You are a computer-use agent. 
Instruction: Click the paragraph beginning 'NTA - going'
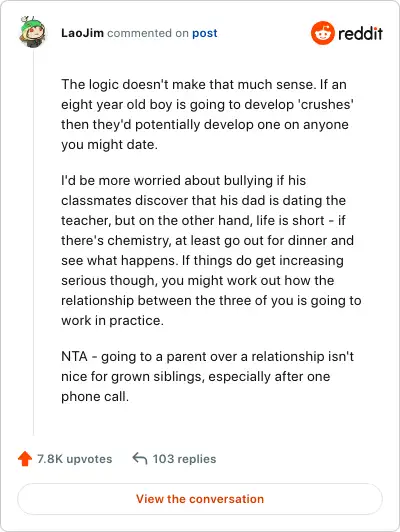pyautogui.click(x=207, y=376)
